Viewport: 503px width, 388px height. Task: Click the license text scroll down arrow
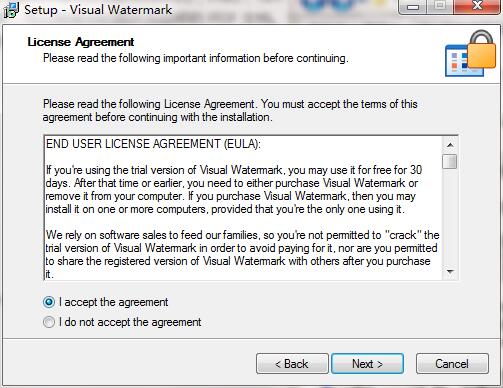(x=450, y=272)
